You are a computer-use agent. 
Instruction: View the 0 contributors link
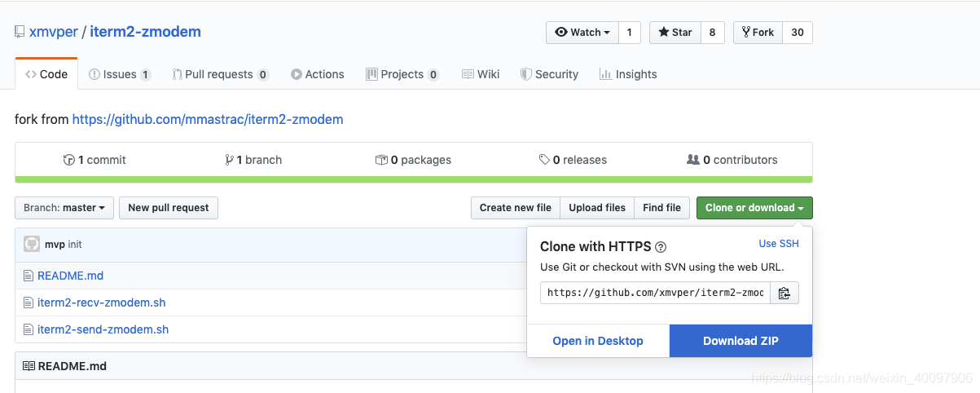point(732,160)
